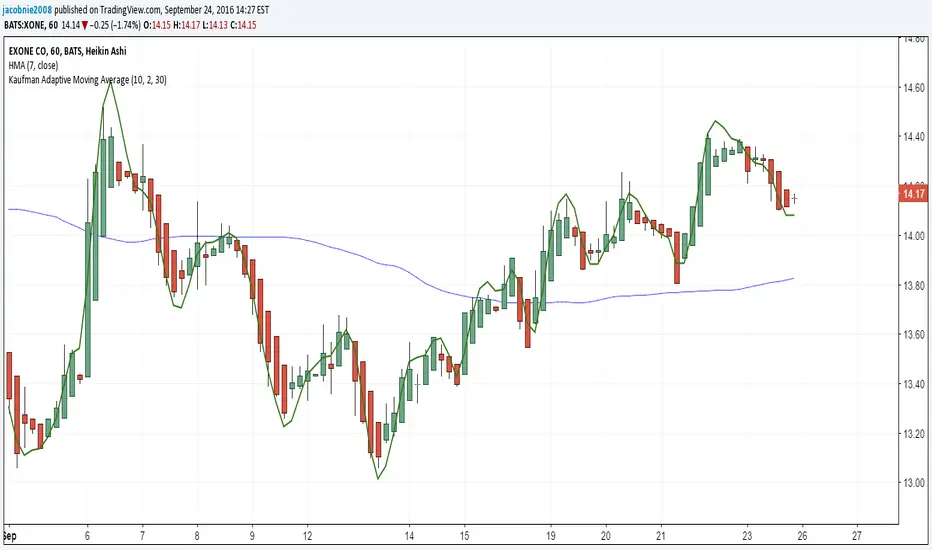
Task: Open the jacobnie2008 author profile link
Action: click(34, 7)
